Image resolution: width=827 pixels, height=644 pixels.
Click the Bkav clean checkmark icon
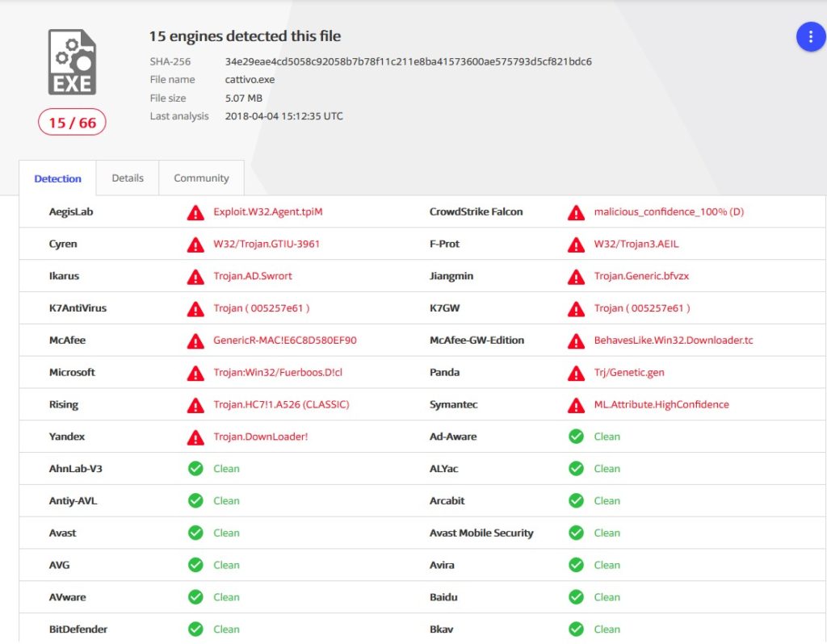[x=576, y=629]
